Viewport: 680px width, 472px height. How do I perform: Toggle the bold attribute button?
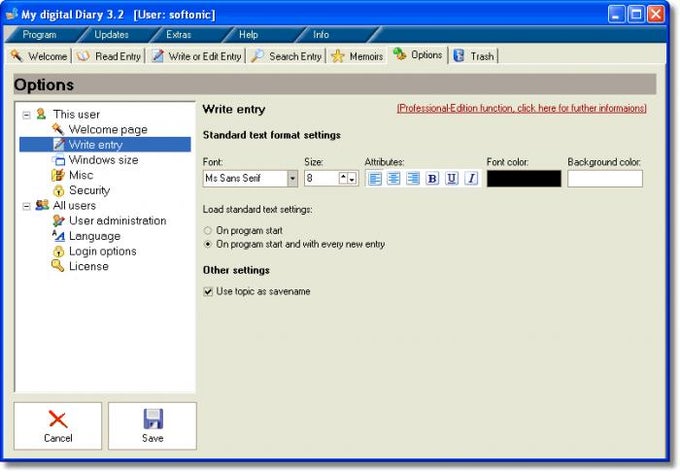point(432,178)
